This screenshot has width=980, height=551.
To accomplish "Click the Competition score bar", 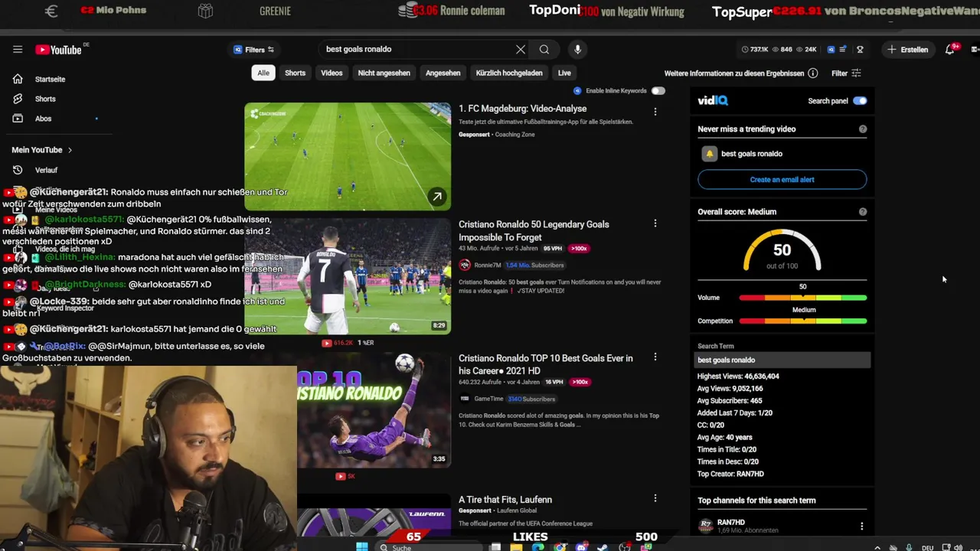I will [802, 321].
